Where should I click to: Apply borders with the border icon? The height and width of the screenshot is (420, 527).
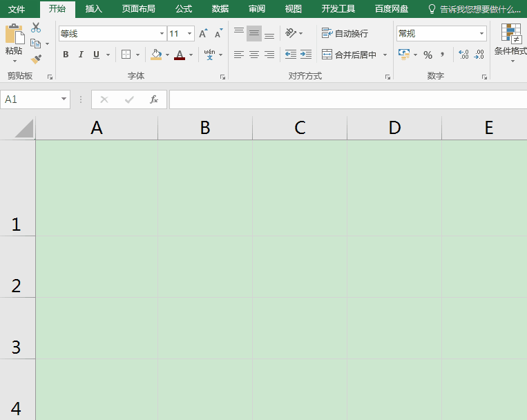pos(126,54)
